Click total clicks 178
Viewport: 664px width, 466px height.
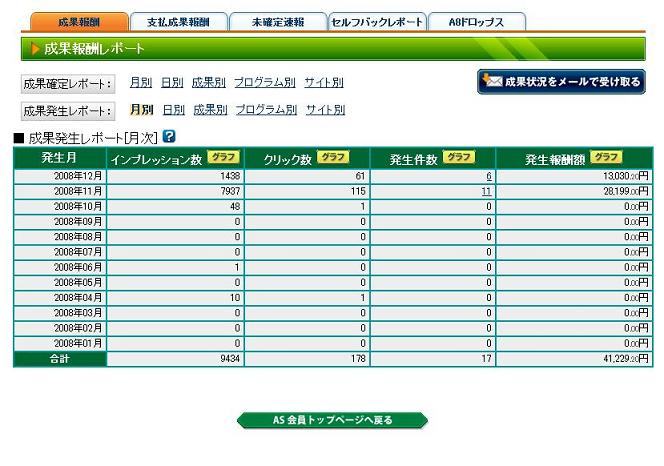click(358, 359)
